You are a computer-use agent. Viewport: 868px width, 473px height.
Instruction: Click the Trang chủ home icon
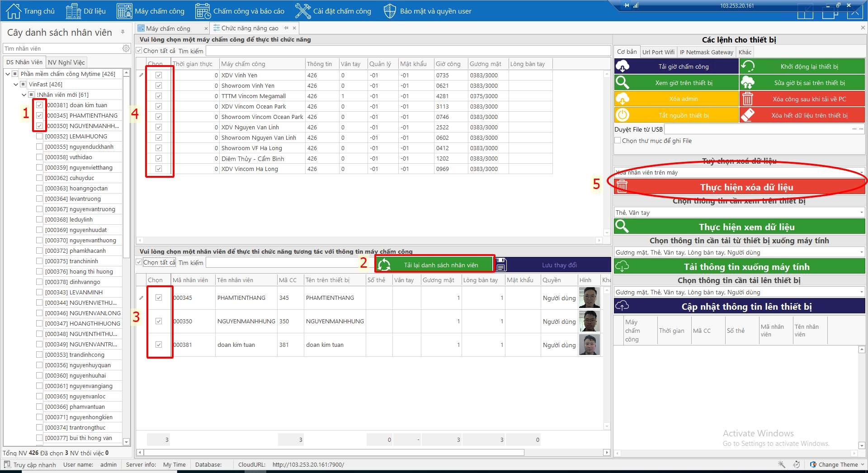pyautogui.click(x=14, y=11)
